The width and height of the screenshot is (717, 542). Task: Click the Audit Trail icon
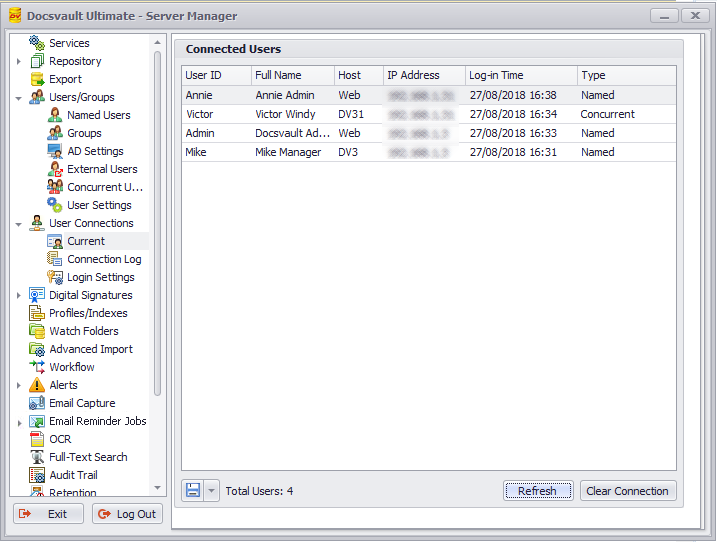tap(37, 475)
